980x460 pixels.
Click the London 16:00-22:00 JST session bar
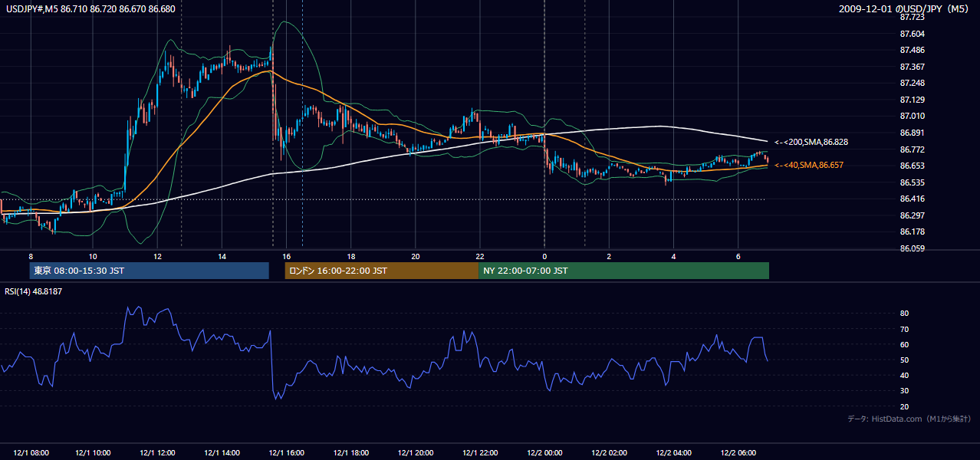381,271
